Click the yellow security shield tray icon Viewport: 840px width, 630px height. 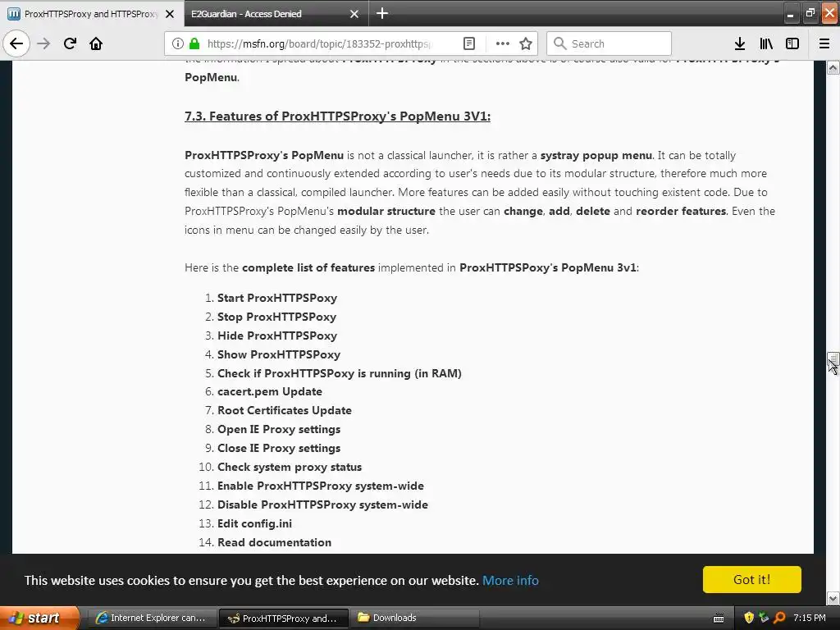tap(749, 618)
